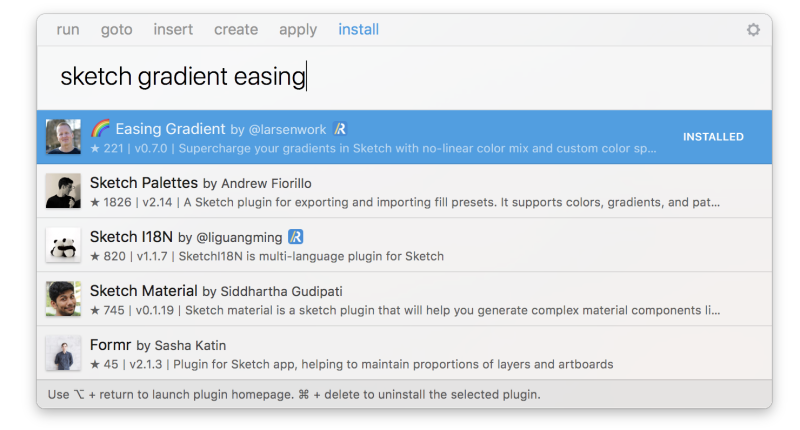Screen dimensions: 800x430
Task: Click Siddhartha Gudipati's avatar photo
Action: (x=63, y=299)
